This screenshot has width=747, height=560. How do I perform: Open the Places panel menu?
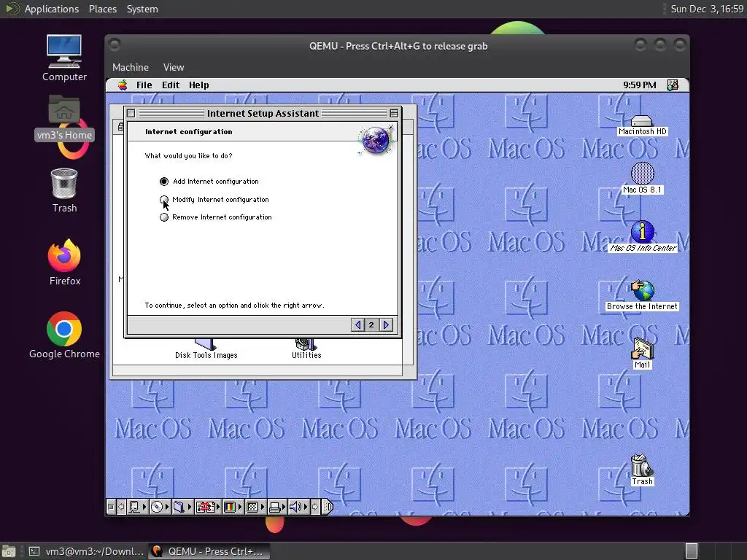click(102, 9)
